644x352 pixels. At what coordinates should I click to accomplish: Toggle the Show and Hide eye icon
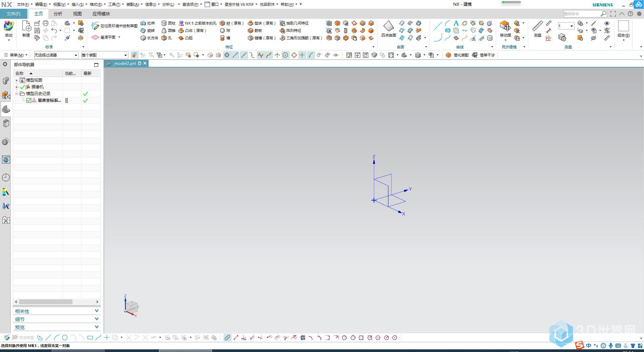(607, 23)
